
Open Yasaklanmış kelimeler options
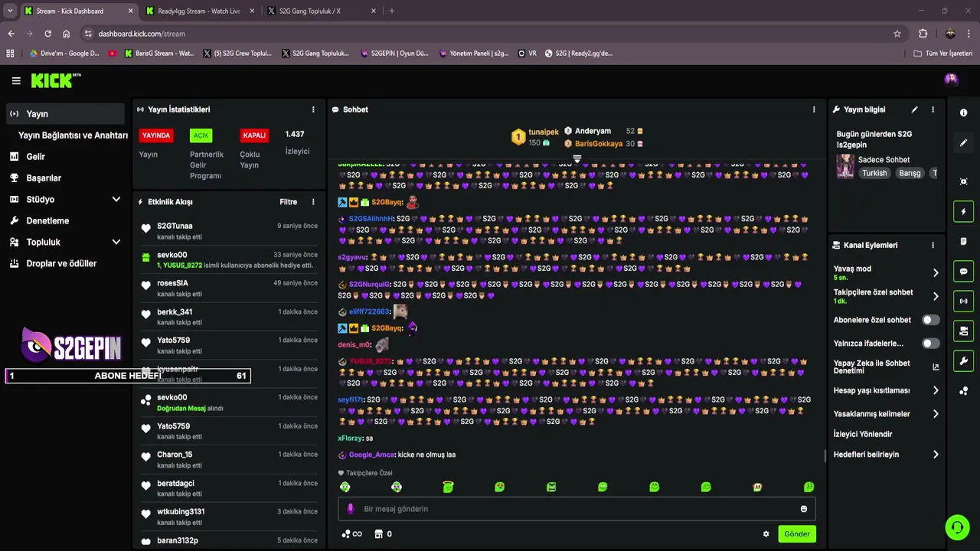(887, 414)
